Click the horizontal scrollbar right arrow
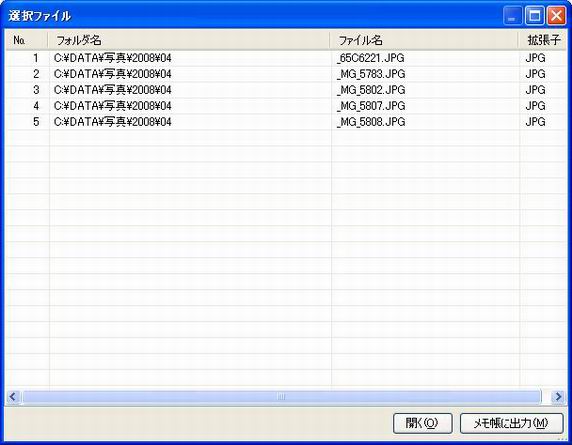This screenshot has height=445, width=572. pos(558,396)
